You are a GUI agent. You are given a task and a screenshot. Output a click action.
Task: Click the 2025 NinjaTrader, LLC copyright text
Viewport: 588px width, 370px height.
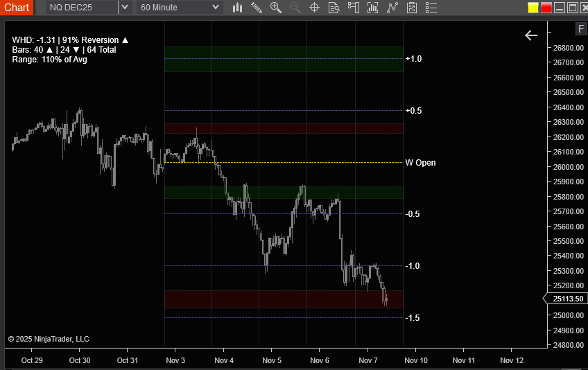coord(49,339)
